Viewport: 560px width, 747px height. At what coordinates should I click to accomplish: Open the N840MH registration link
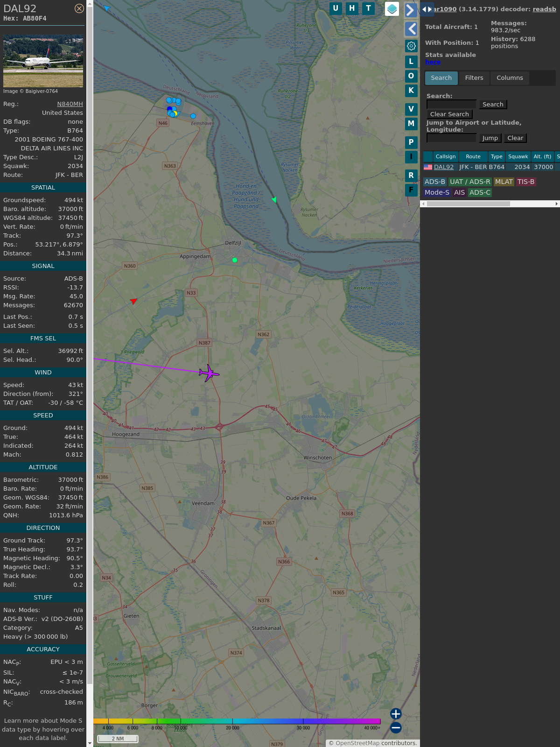click(x=70, y=104)
